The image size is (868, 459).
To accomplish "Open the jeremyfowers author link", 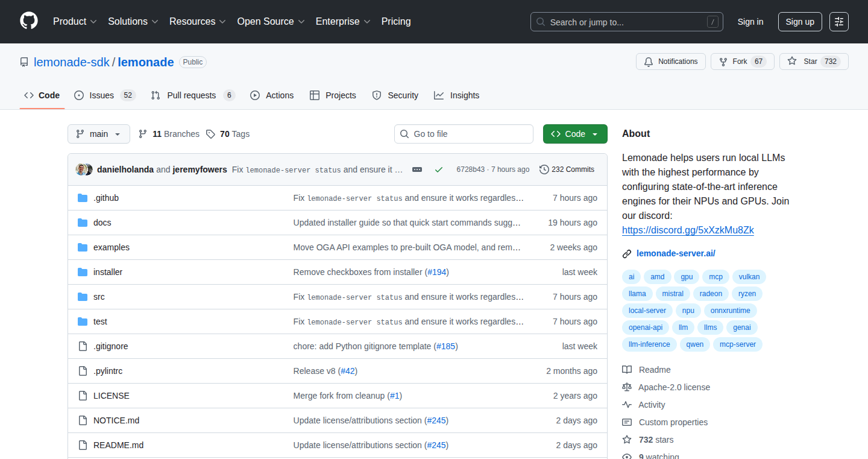I will coord(200,169).
